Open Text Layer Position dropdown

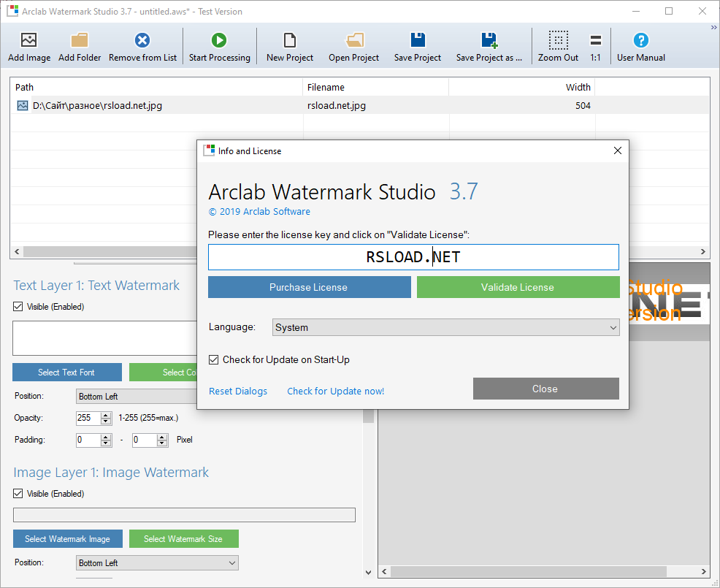click(137, 396)
